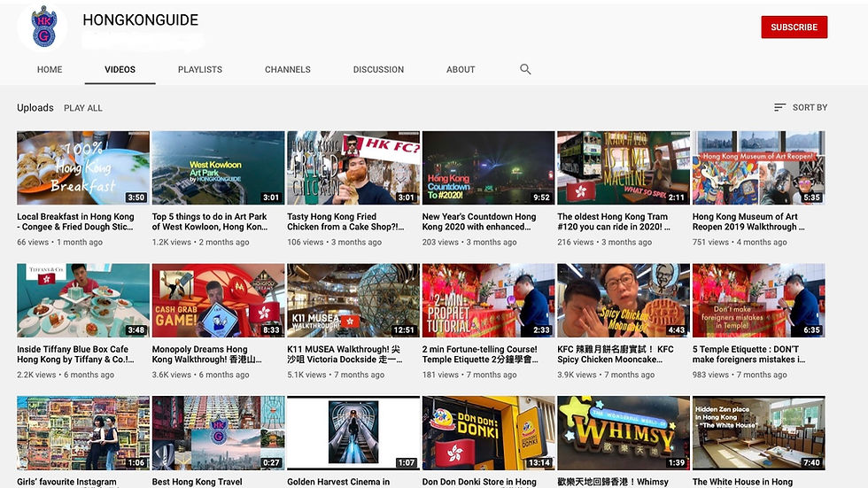
Task: Click the Sort By filter icon
Action: click(779, 107)
